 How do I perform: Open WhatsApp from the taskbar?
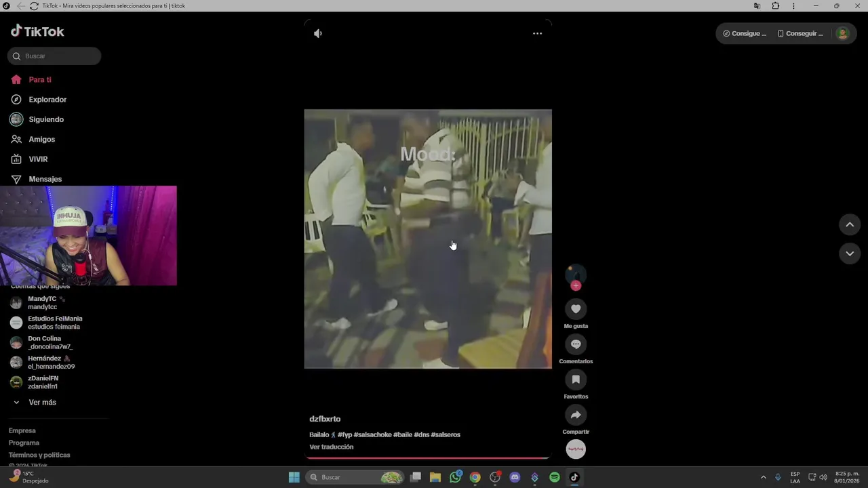coord(455,477)
